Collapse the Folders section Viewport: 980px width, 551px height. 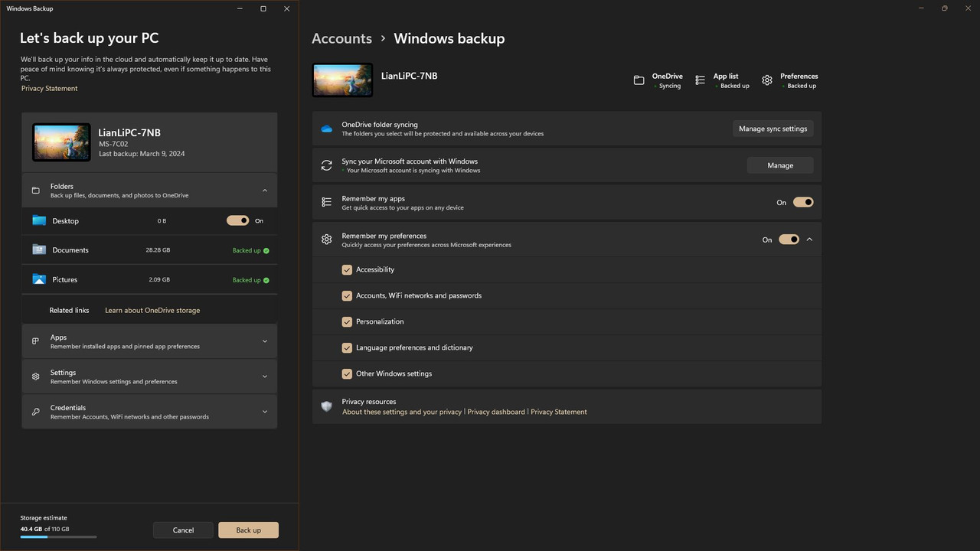[265, 191]
